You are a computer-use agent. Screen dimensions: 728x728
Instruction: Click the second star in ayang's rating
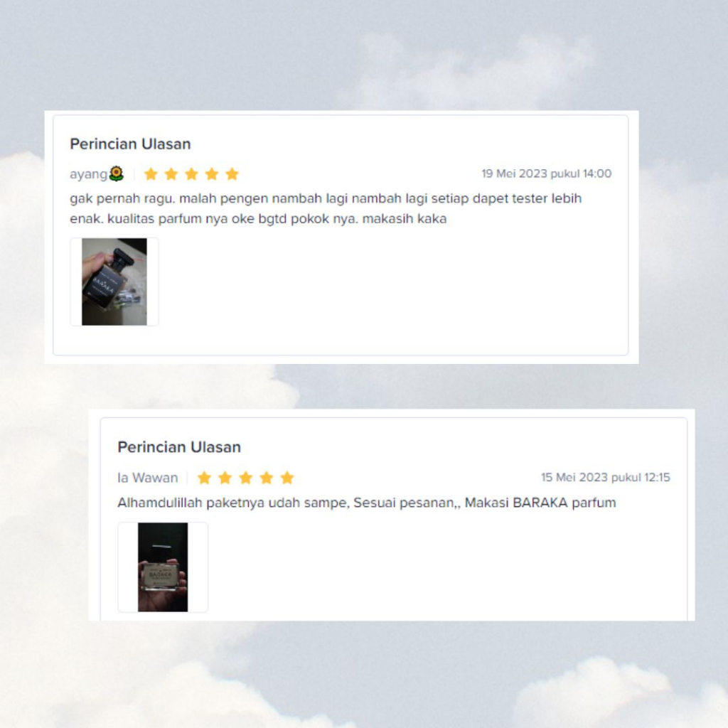point(171,174)
